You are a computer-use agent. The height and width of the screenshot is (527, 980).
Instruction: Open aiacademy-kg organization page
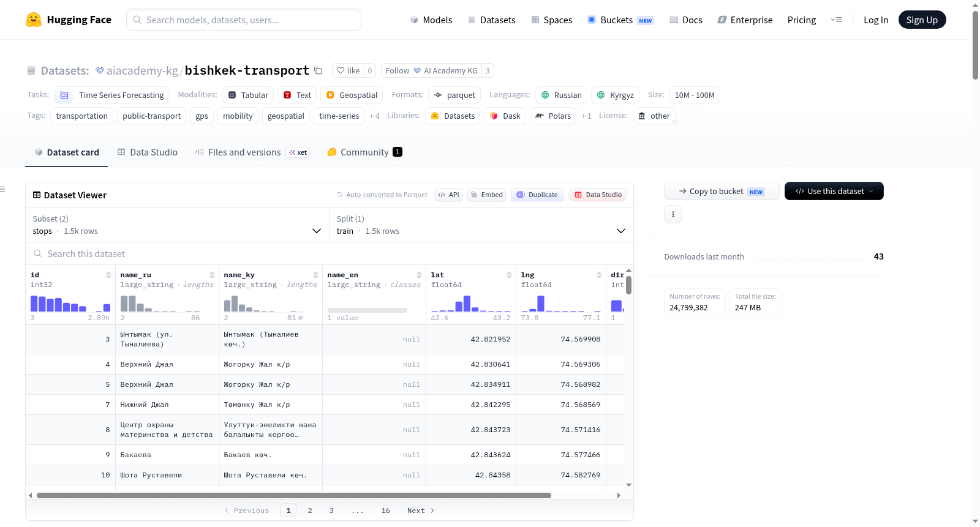coord(142,70)
